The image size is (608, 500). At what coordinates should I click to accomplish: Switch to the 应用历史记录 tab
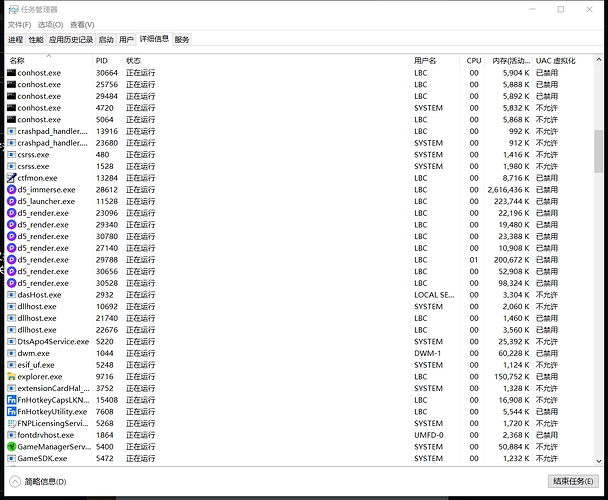(x=71, y=40)
